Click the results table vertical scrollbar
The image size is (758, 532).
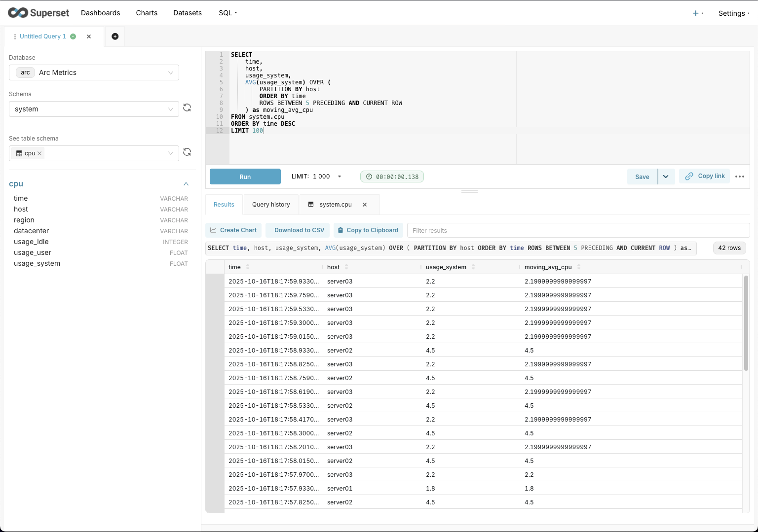click(x=746, y=323)
